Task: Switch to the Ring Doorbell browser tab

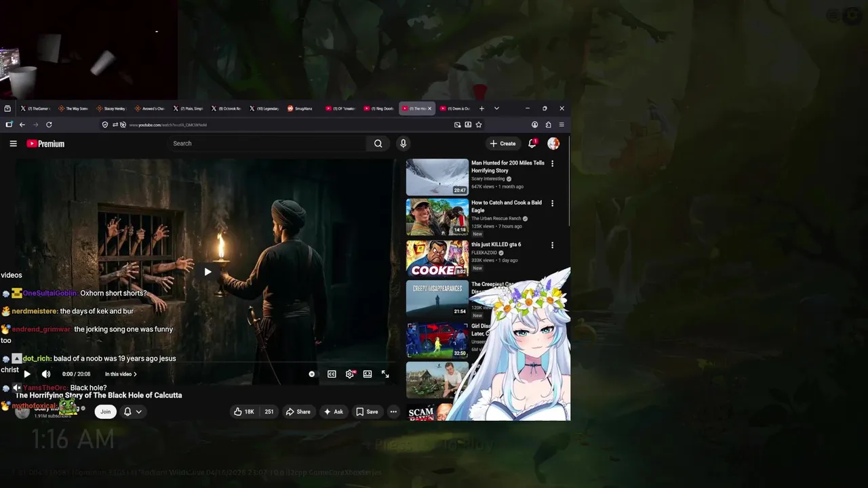Action: coord(379,108)
